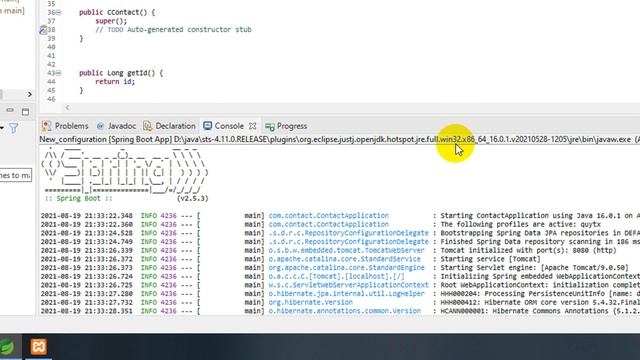The image size is (640, 360).
Task: Click line number 41 in the editor gutter
Action: point(51,56)
